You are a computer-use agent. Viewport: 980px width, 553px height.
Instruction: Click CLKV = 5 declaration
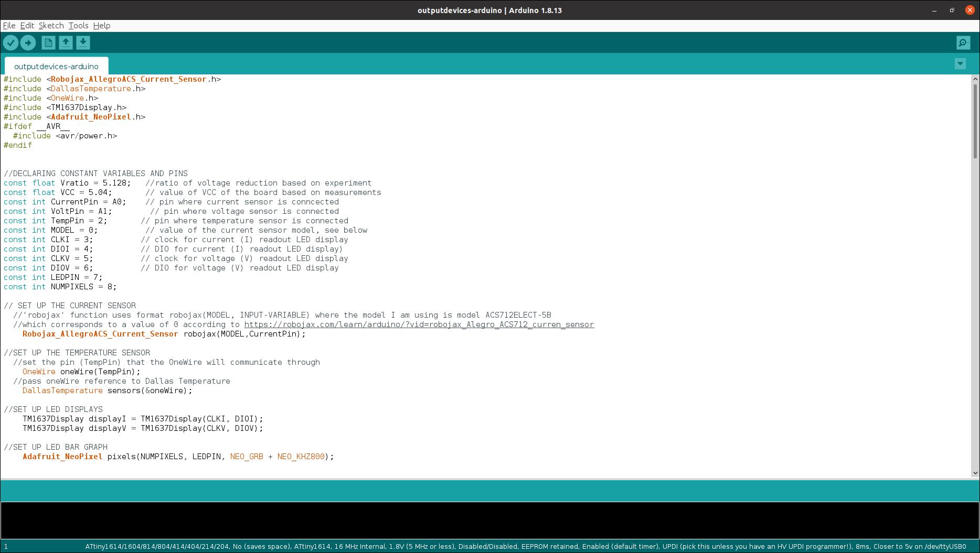pos(48,258)
